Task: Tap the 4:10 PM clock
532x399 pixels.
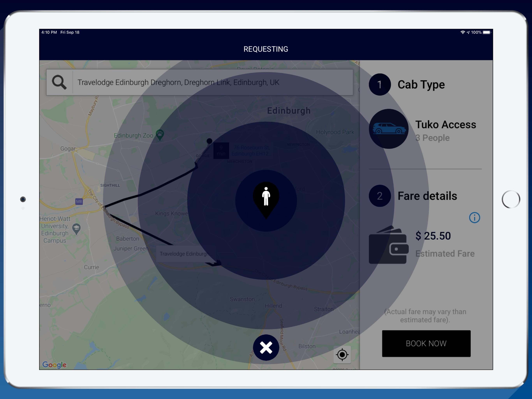Action: tap(49, 32)
